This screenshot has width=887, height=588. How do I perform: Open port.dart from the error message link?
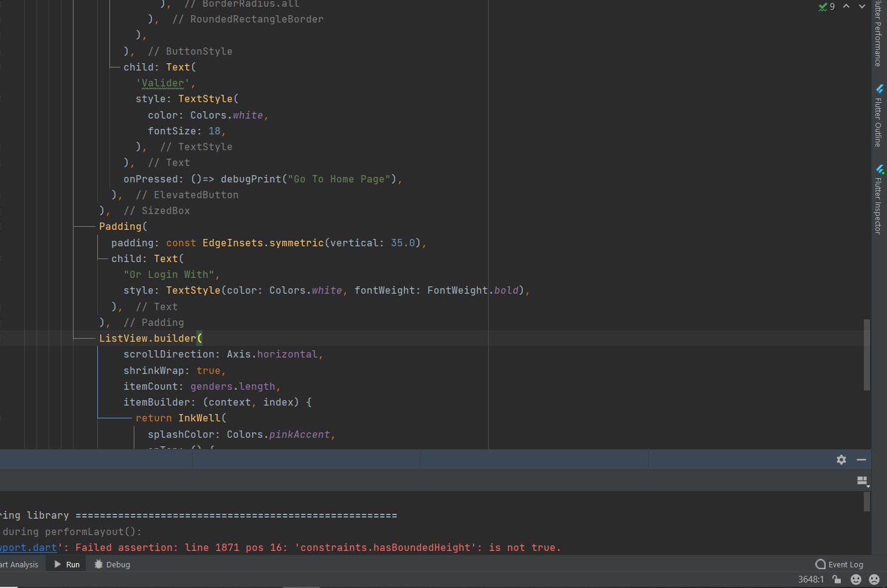(x=29, y=547)
